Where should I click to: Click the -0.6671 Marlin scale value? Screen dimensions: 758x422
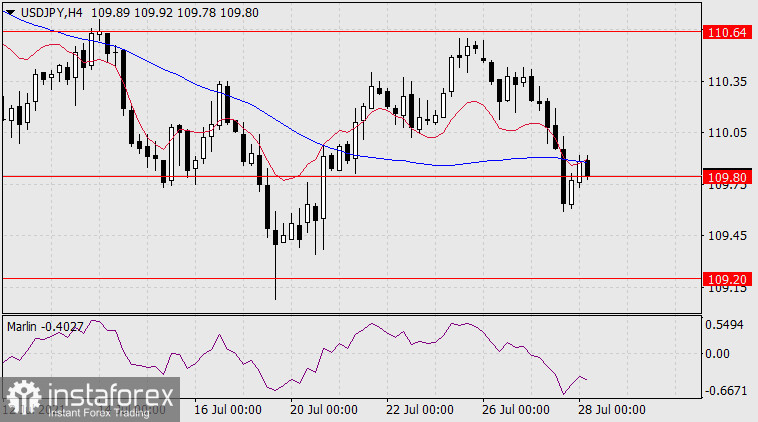(726, 389)
